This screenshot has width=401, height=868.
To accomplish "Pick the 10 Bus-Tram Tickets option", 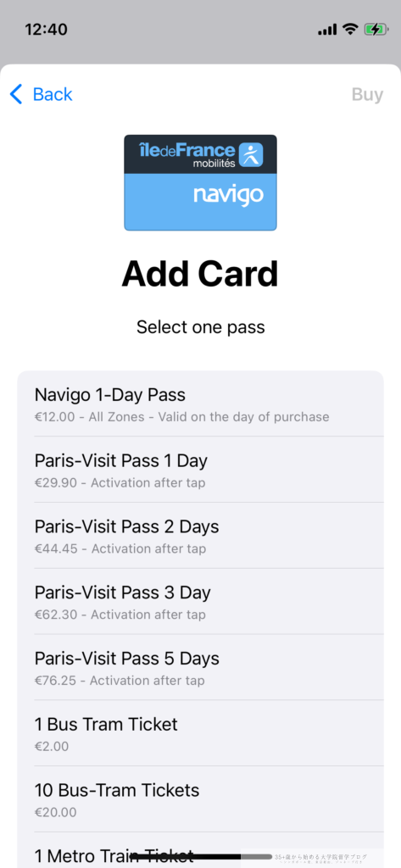I will click(200, 798).
